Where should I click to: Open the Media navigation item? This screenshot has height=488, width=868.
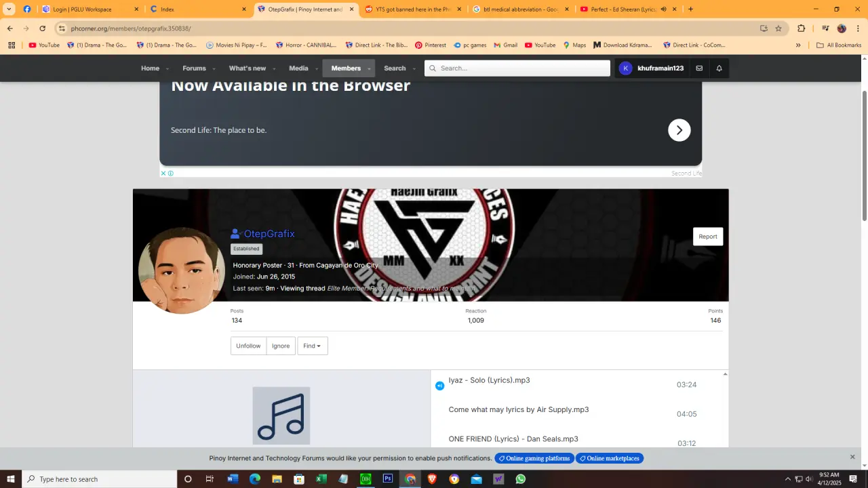(298, 68)
